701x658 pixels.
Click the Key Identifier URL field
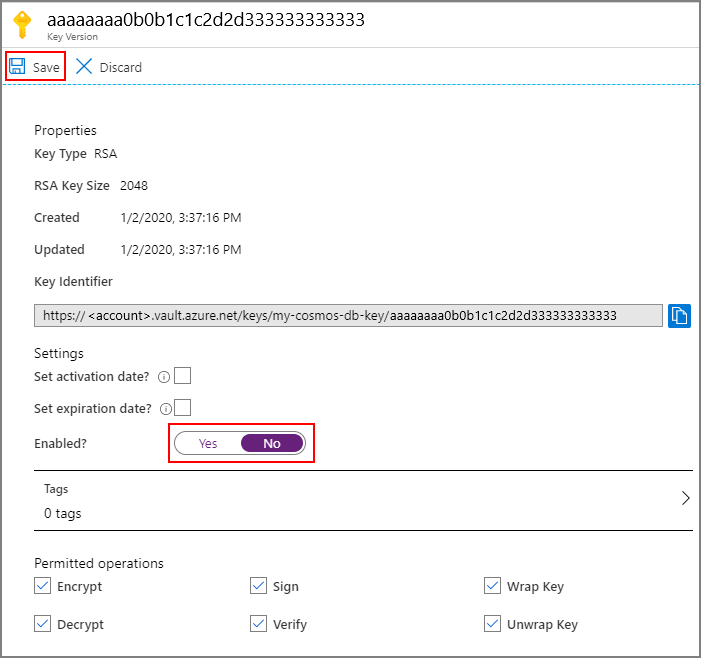coord(348,316)
